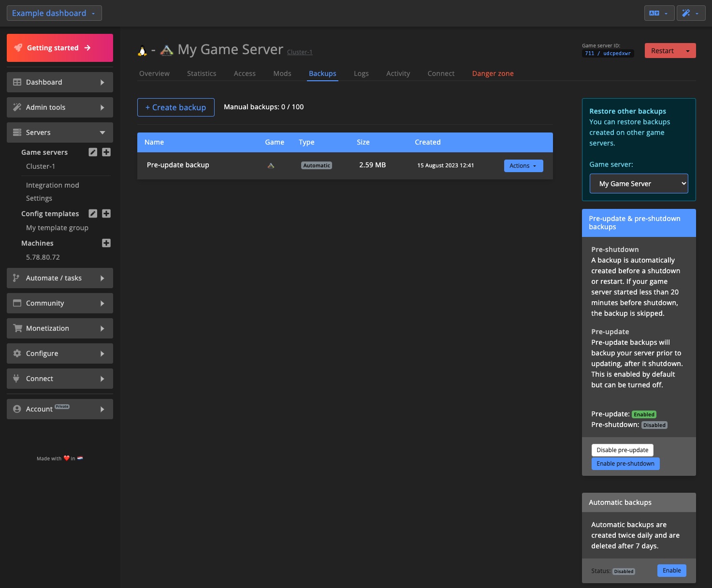This screenshot has height=588, width=712.
Task: Open the Cluster-1 link under the server title
Action: pyautogui.click(x=299, y=52)
